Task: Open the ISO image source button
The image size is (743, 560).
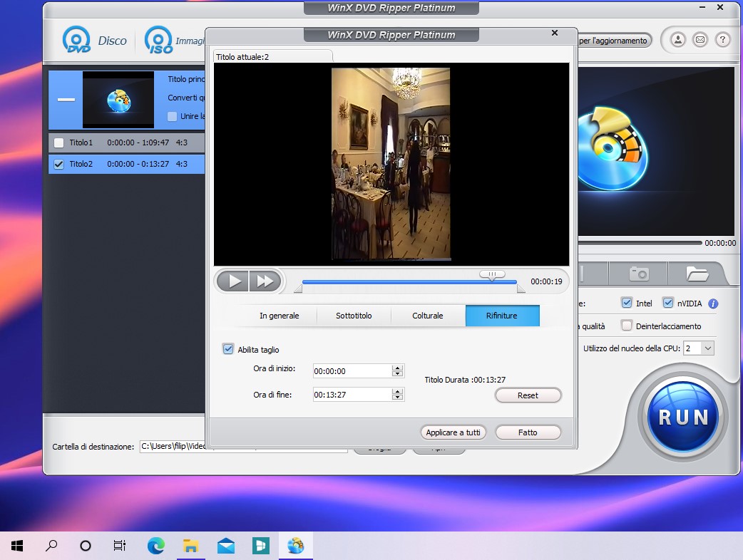Action: (x=175, y=40)
